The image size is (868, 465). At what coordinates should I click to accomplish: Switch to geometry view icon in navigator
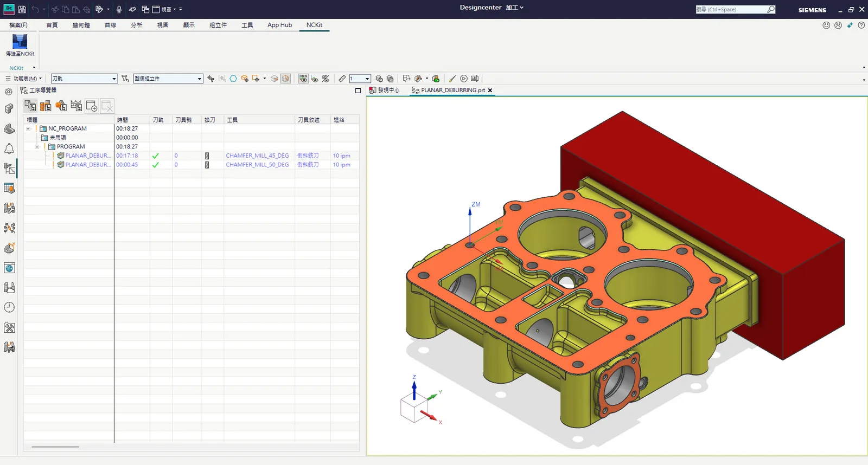pyautogui.click(x=61, y=106)
